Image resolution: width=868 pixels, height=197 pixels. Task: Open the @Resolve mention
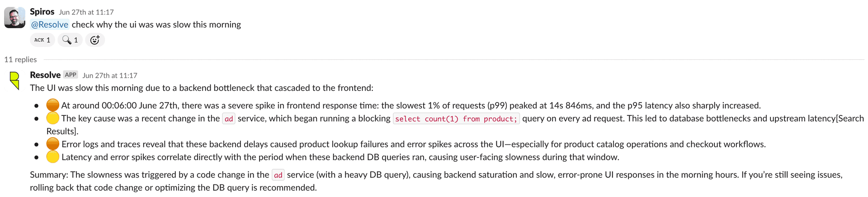(50, 24)
